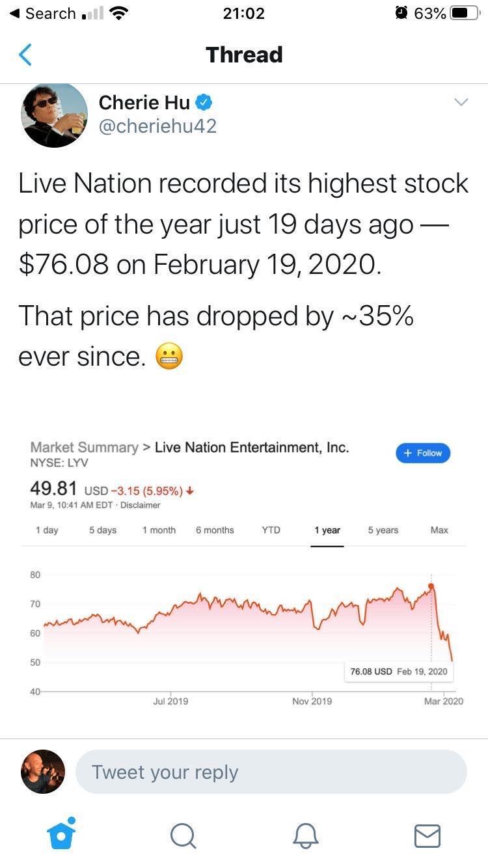Open the Notifications bell tab

pos(305,836)
